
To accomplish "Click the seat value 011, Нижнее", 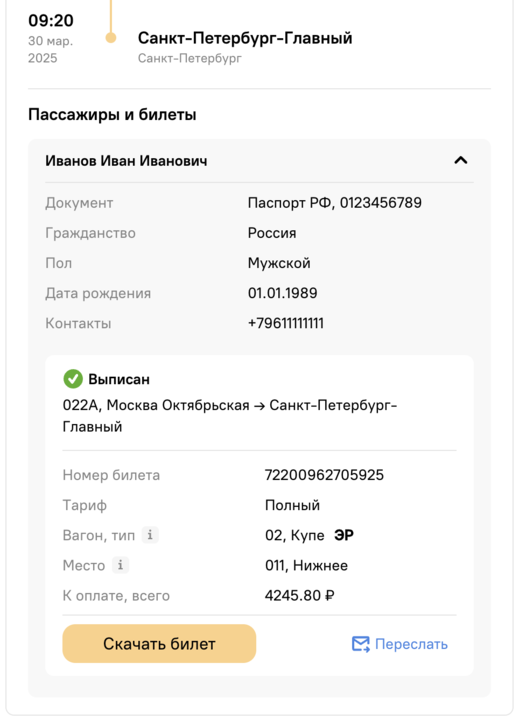I will coord(306,565).
